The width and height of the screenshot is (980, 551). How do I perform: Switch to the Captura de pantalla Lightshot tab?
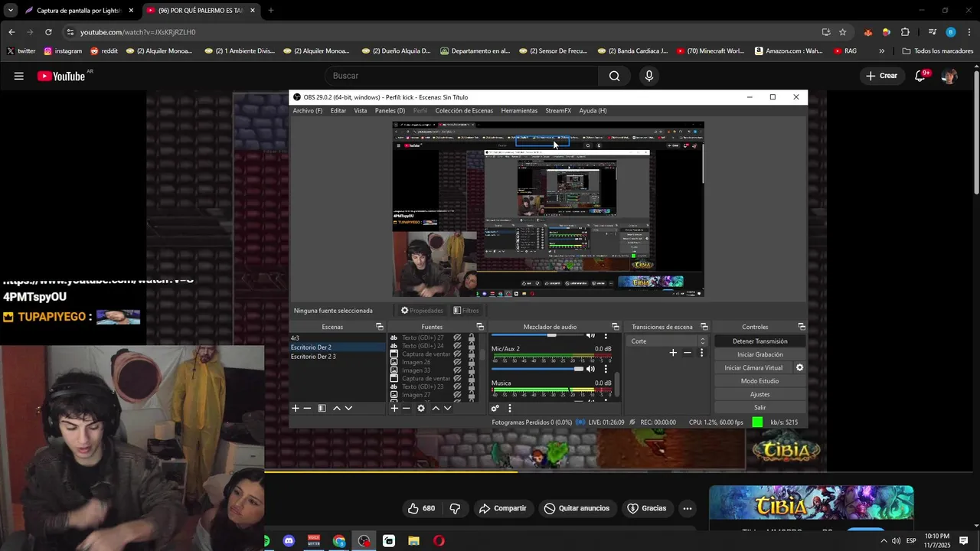point(80,11)
